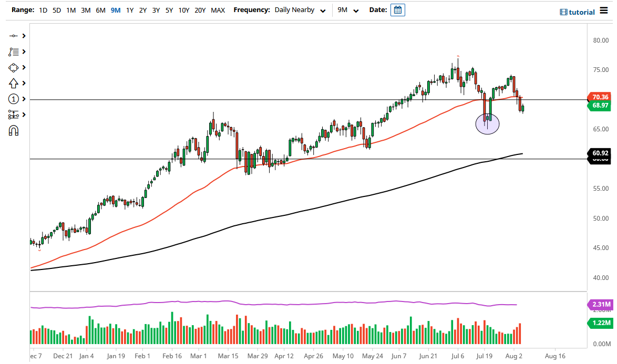Open the measure and range tools
617x364 pixels.
click(x=13, y=115)
